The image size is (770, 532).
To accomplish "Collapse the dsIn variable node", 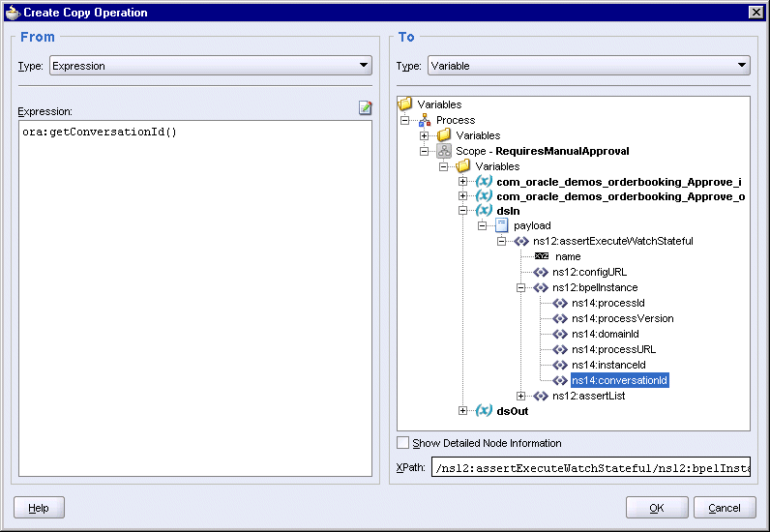I will click(462, 210).
